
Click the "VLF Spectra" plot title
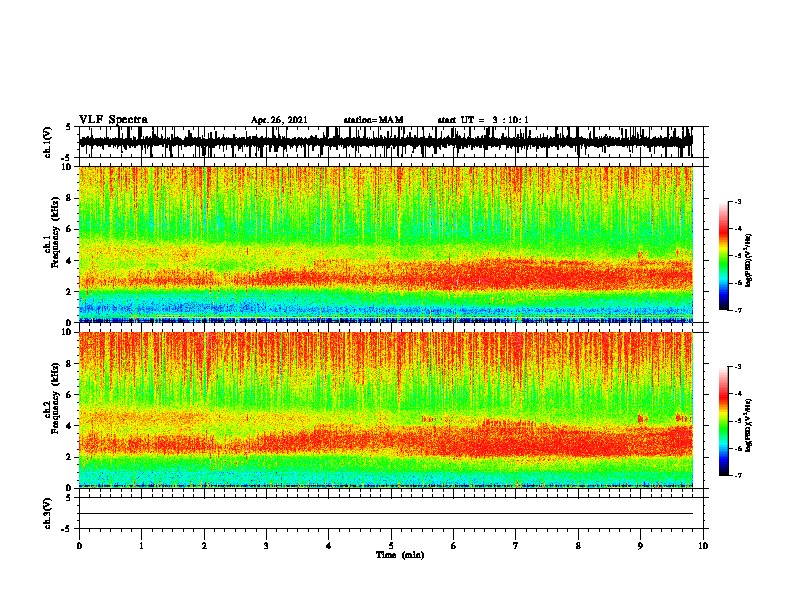[x=113, y=119]
